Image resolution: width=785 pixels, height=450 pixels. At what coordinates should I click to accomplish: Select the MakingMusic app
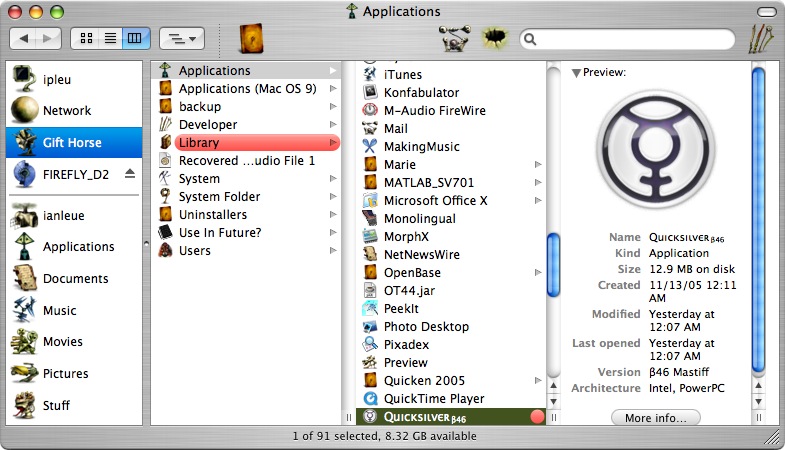click(451, 147)
